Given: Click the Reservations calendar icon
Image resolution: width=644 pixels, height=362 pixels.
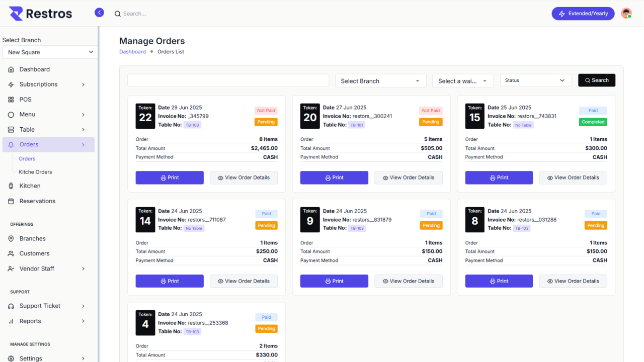Looking at the screenshot, I should click(11, 201).
